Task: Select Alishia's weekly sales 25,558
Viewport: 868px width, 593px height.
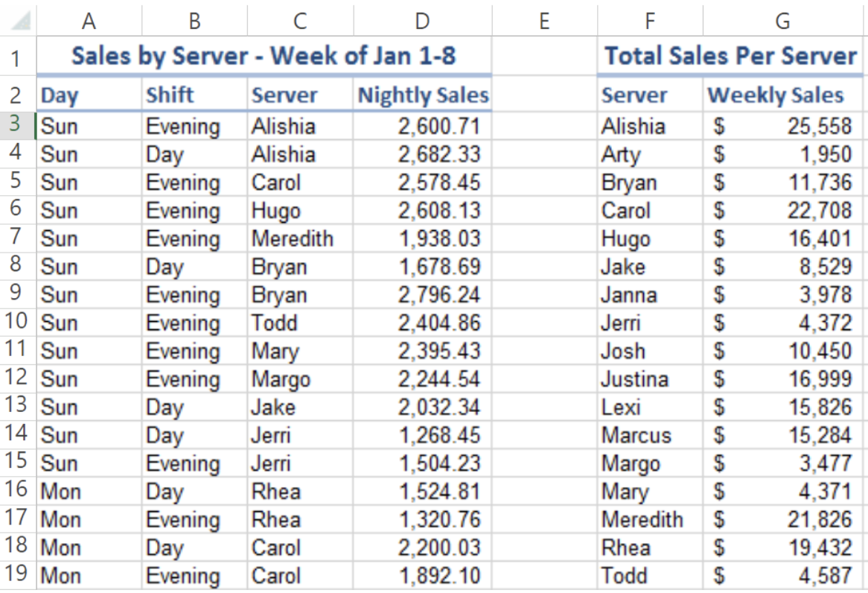Action: (782, 126)
